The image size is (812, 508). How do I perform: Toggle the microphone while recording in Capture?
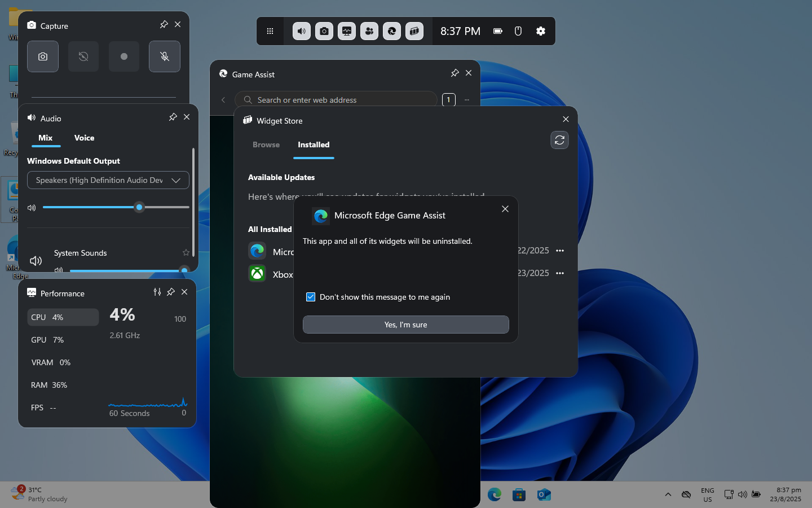(x=165, y=56)
